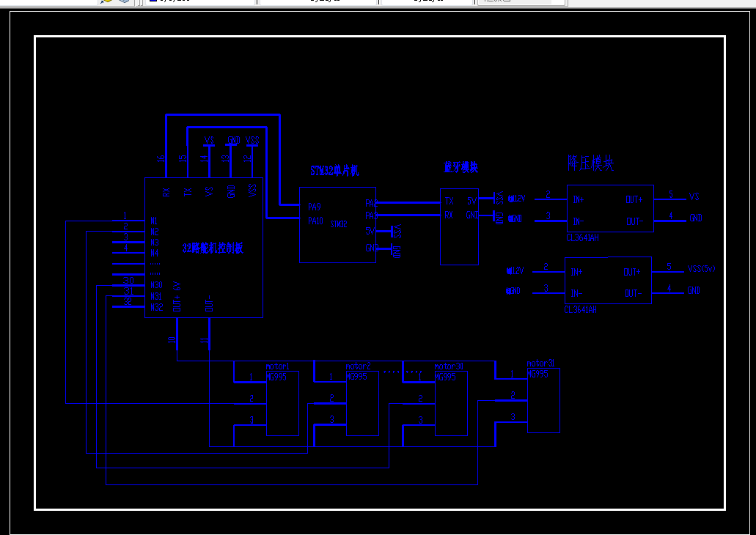This screenshot has height=535, width=756.
Task: Click the PA3 pin label
Action: click(371, 215)
